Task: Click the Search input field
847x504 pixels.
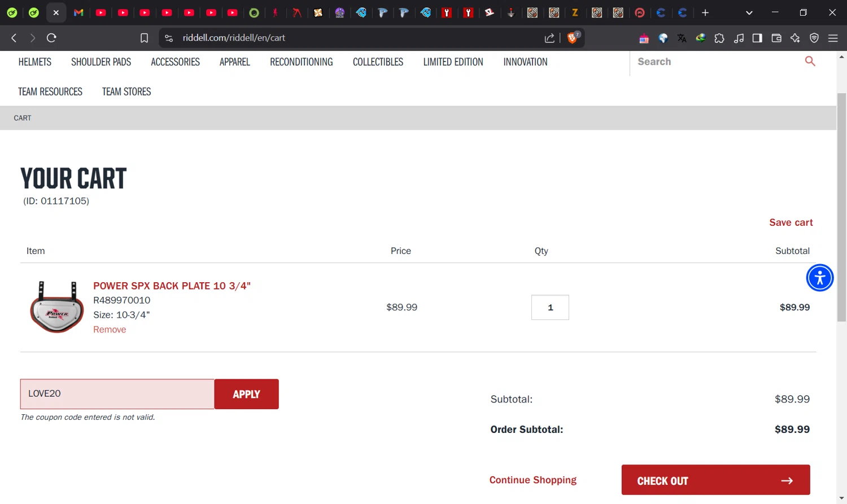Action: (717, 62)
